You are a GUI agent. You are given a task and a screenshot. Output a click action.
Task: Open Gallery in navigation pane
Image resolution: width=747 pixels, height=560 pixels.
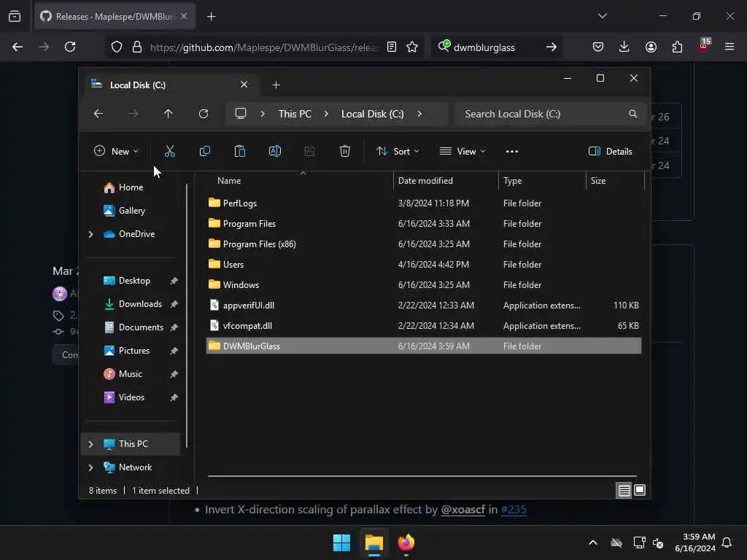point(124,211)
